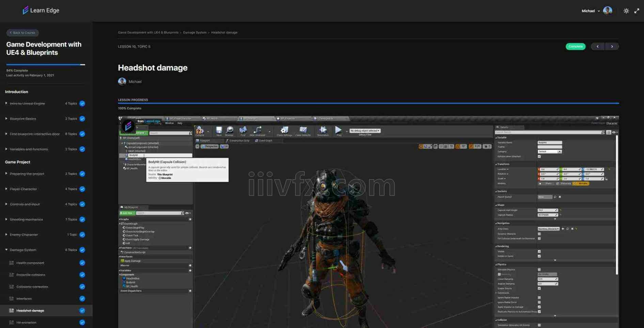Switch to the Event Graph tab
Screen dimensions: 644x328
[264, 141]
